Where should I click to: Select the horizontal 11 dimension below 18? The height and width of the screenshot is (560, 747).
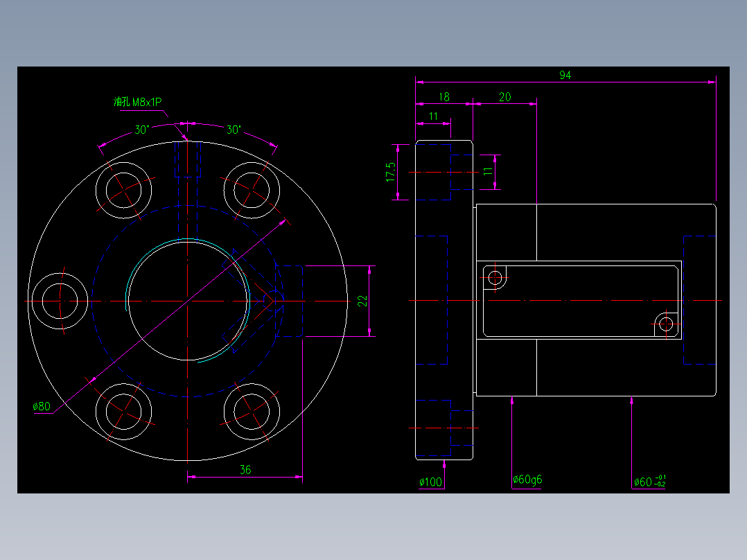433,116
